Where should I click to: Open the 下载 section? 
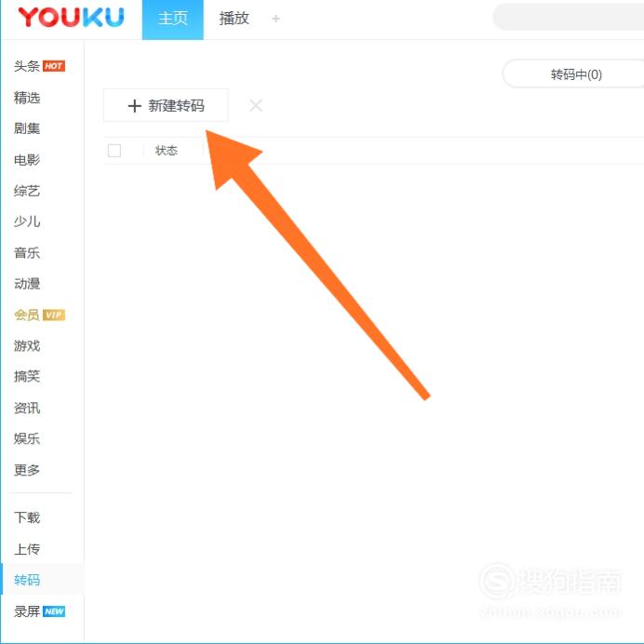27,517
